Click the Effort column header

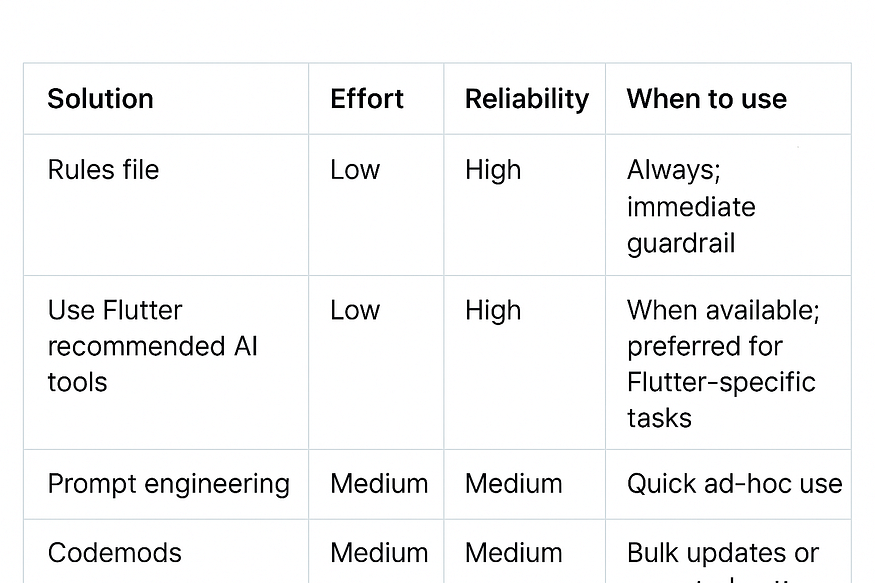(x=367, y=99)
